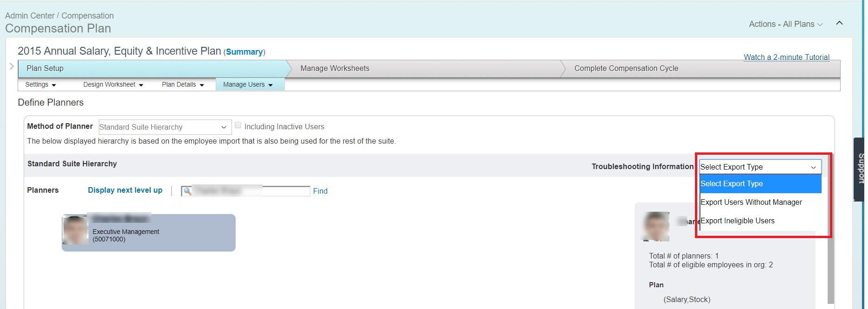
Task: Open the plan Summary link
Action: (244, 52)
